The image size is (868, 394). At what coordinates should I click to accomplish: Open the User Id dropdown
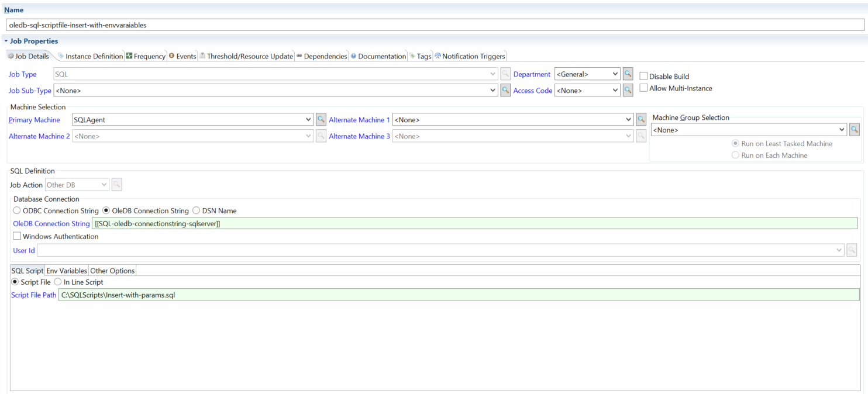pos(839,250)
